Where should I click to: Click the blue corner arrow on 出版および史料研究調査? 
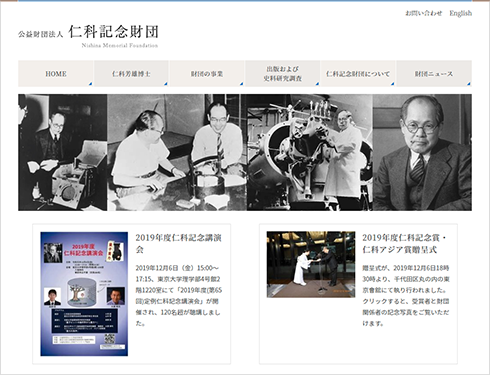point(317,84)
